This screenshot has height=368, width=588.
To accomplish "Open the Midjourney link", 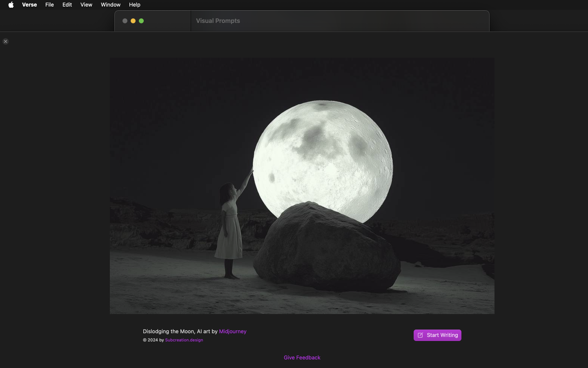I will (233, 332).
